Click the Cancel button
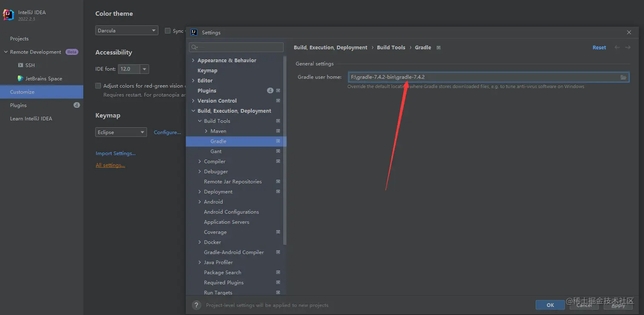The image size is (644, 315). [584, 305]
